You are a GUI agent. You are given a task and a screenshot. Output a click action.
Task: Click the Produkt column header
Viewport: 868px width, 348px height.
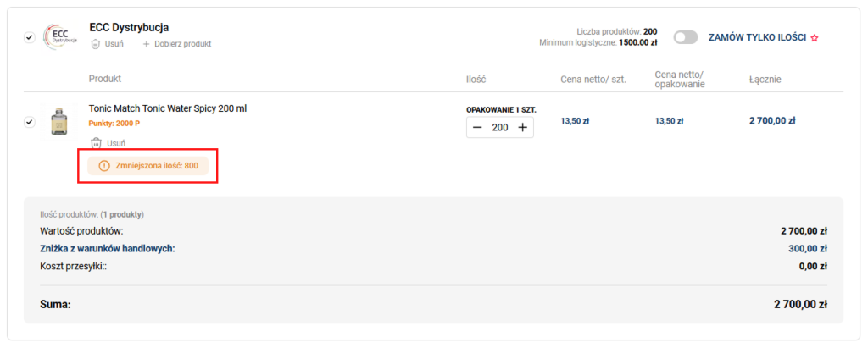click(105, 79)
